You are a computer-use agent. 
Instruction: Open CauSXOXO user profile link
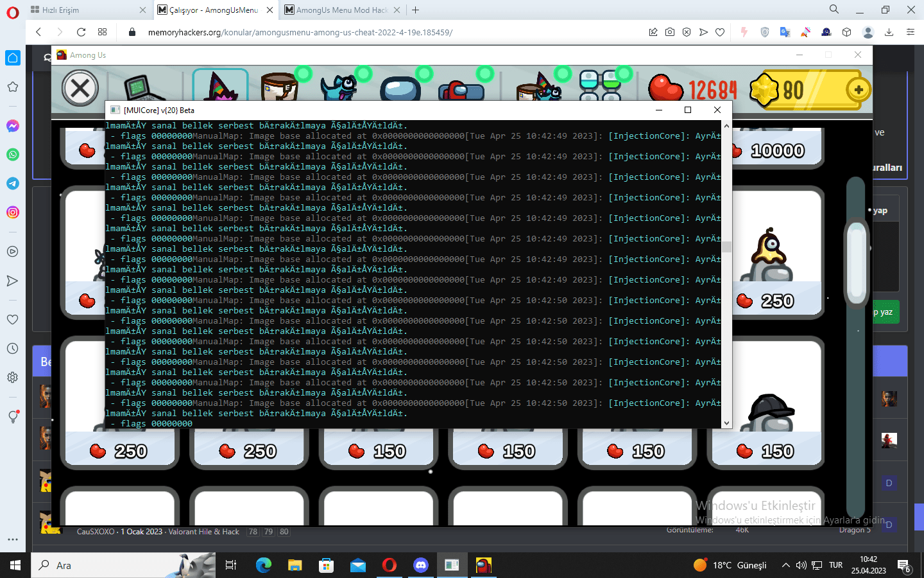tap(96, 532)
